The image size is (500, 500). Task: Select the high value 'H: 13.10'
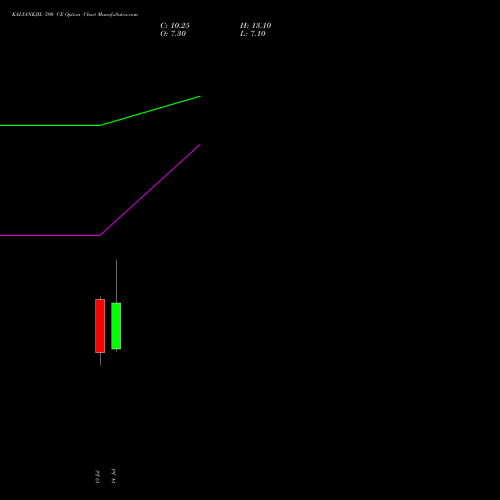click(255, 26)
